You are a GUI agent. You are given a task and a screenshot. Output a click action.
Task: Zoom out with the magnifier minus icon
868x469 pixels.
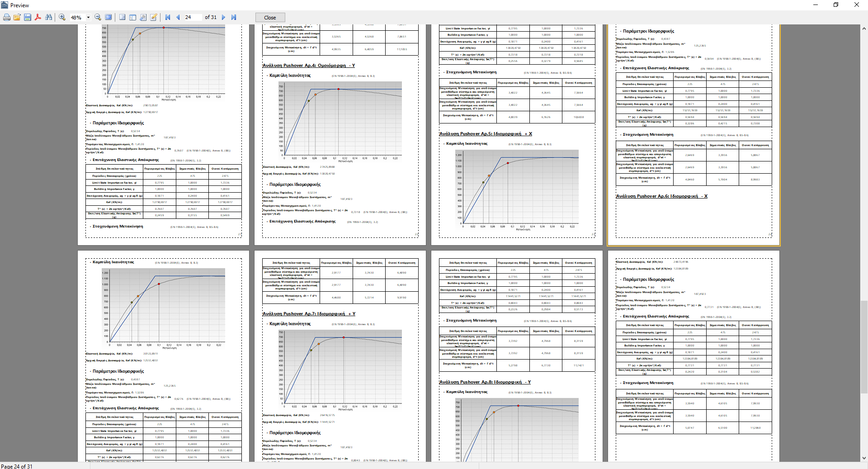(x=98, y=17)
